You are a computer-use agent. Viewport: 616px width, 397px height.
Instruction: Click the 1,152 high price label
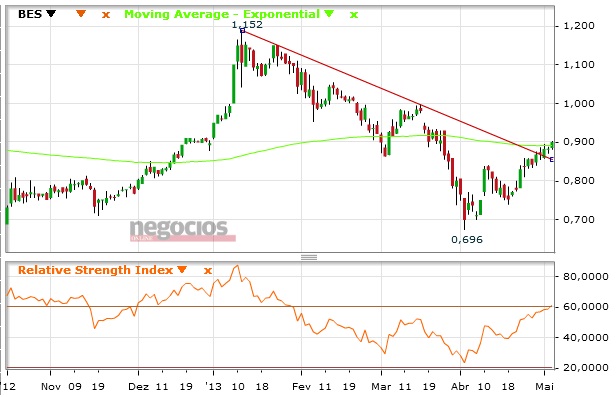tap(247, 25)
